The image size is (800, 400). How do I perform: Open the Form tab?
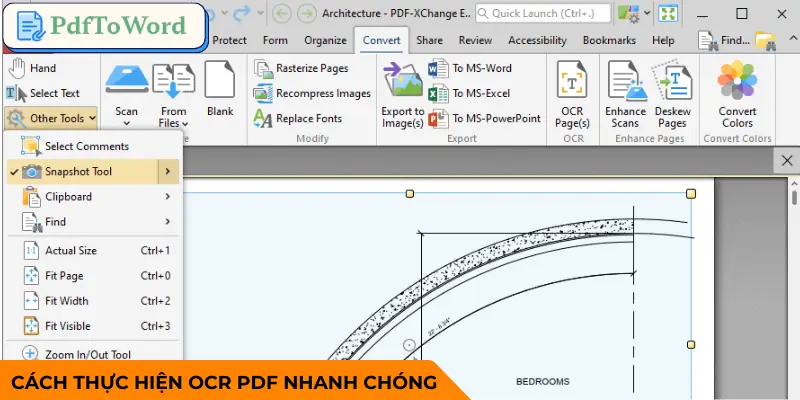275,40
